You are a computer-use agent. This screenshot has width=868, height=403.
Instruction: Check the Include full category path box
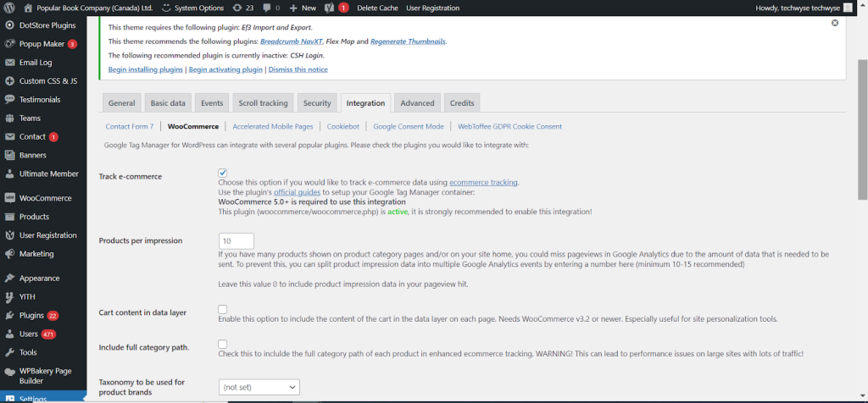pyautogui.click(x=223, y=345)
